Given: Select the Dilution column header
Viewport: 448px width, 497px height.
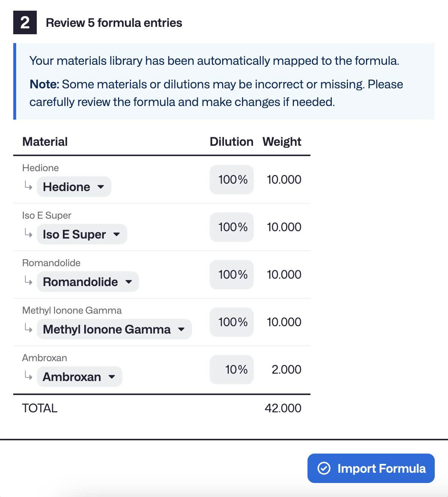Looking at the screenshot, I should click(231, 141).
